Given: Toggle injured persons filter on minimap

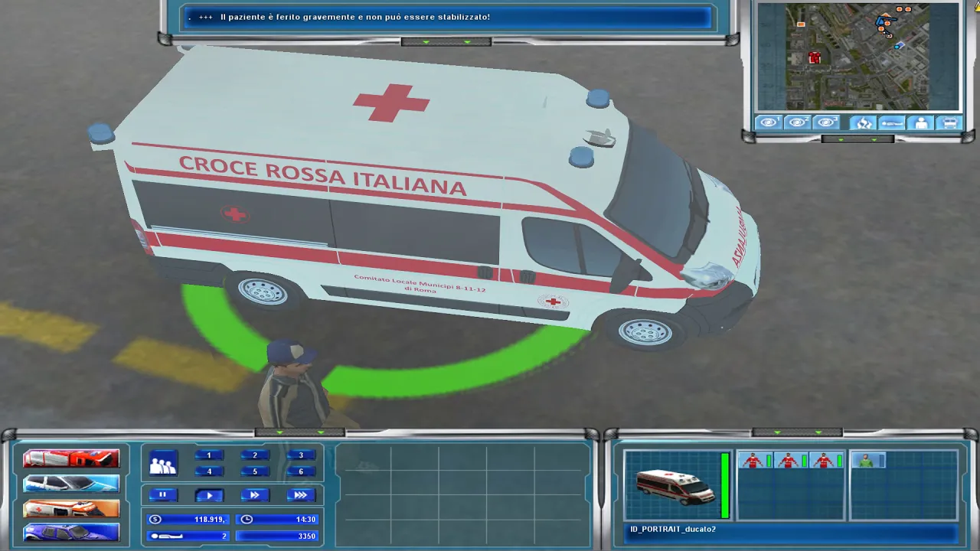Looking at the screenshot, I should 892,122.
